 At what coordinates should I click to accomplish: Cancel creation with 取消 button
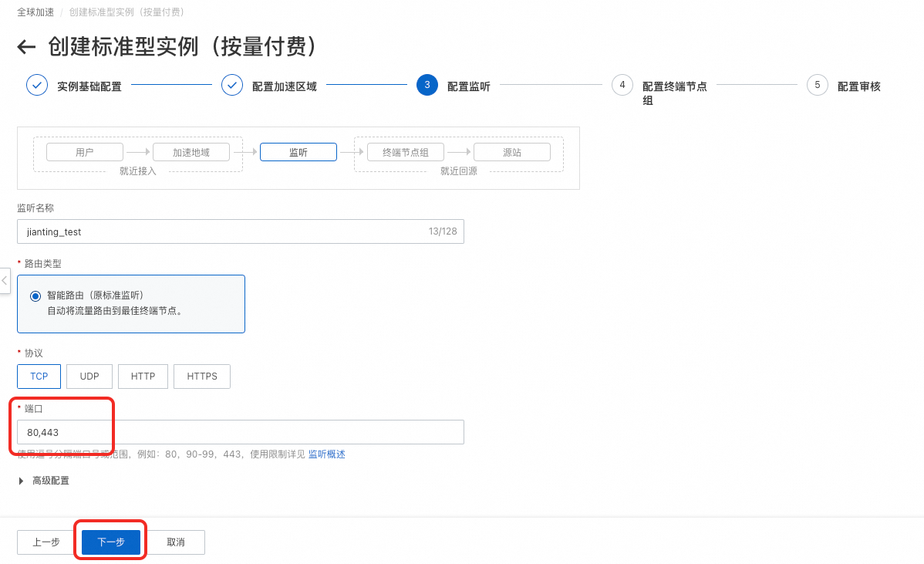[176, 542]
